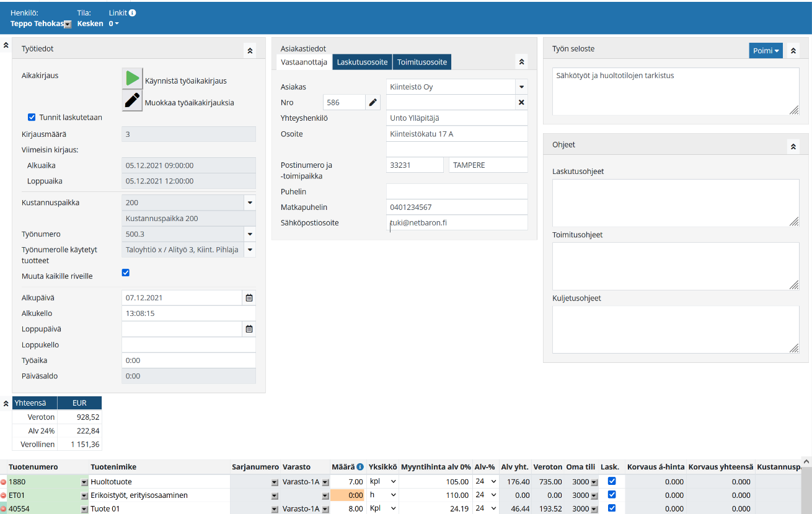Click the Määrä column info icon
812x514 pixels.
coord(360,467)
